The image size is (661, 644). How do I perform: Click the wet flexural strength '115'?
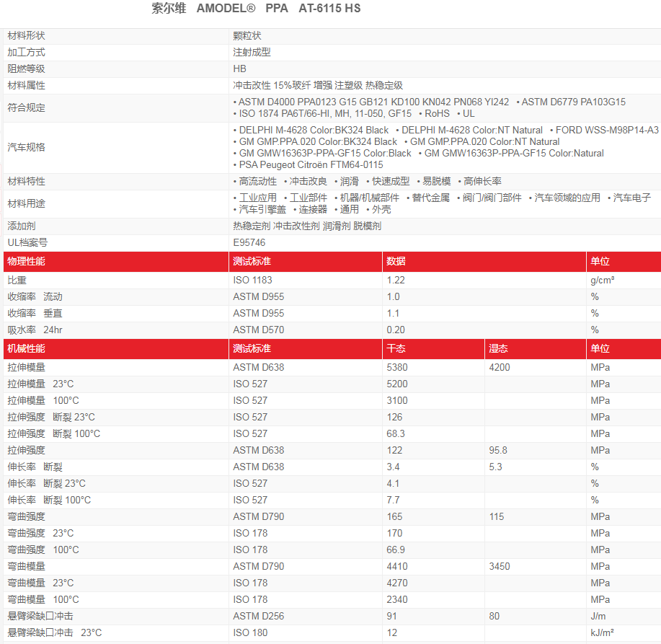(497, 517)
